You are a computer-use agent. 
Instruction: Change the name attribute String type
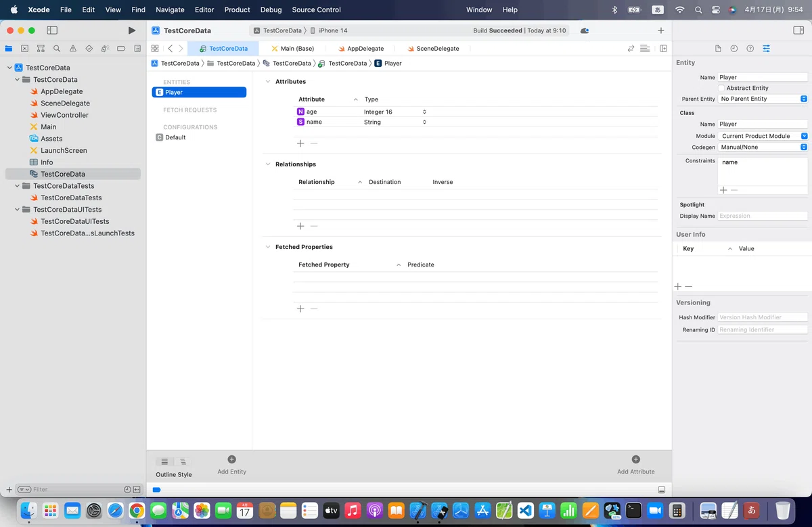395,122
